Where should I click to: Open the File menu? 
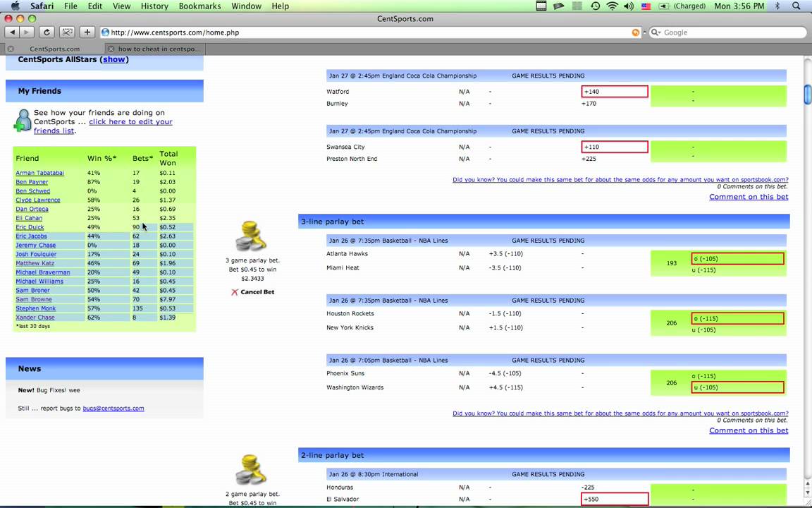click(70, 6)
